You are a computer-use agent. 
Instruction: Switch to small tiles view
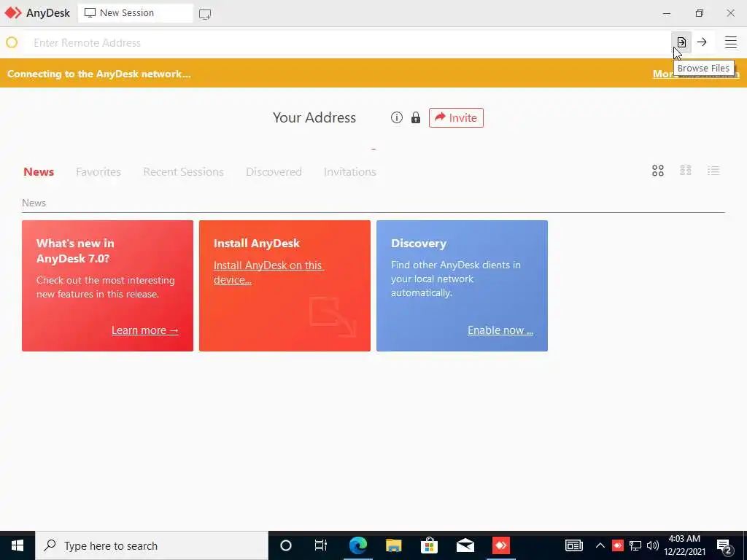(x=686, y=171)
